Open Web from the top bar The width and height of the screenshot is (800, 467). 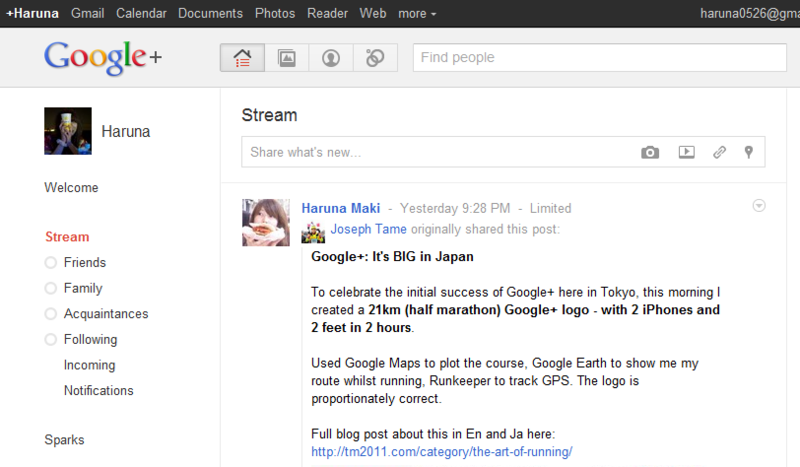373,13
